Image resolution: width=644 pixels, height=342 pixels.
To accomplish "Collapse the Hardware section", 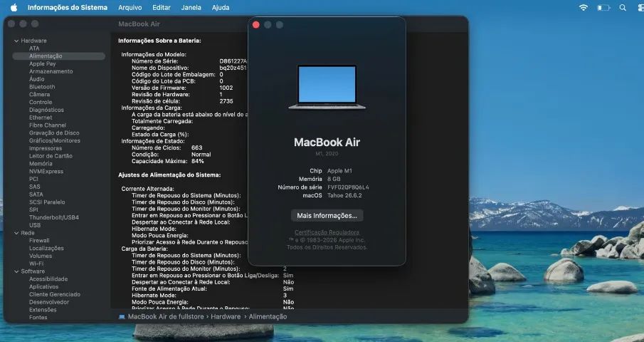I will click(16, 41).
